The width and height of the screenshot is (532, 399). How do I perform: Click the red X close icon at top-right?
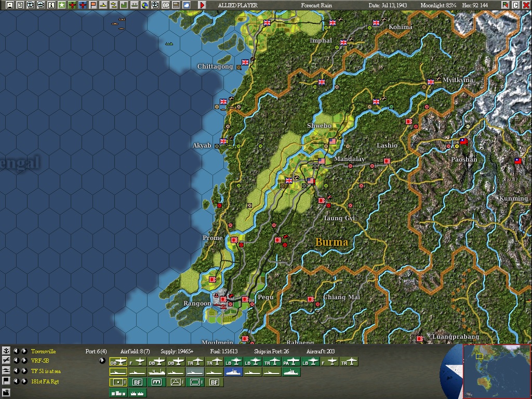(526, 5)
